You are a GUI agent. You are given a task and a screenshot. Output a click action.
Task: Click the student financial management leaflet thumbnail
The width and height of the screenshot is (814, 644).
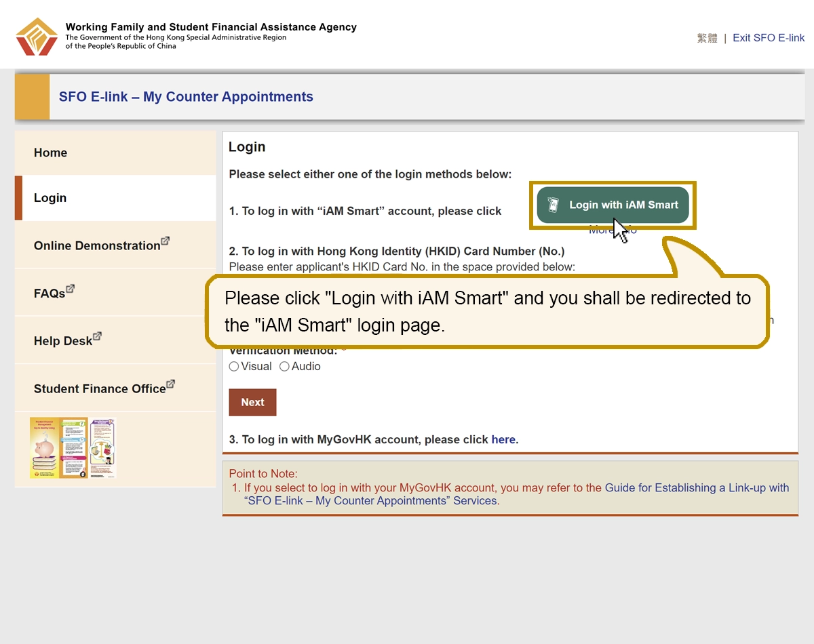73,448
